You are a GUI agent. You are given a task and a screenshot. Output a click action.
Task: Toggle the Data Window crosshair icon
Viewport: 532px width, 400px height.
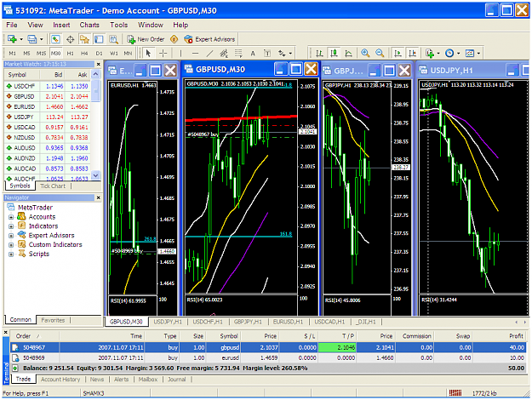(71, 39)
